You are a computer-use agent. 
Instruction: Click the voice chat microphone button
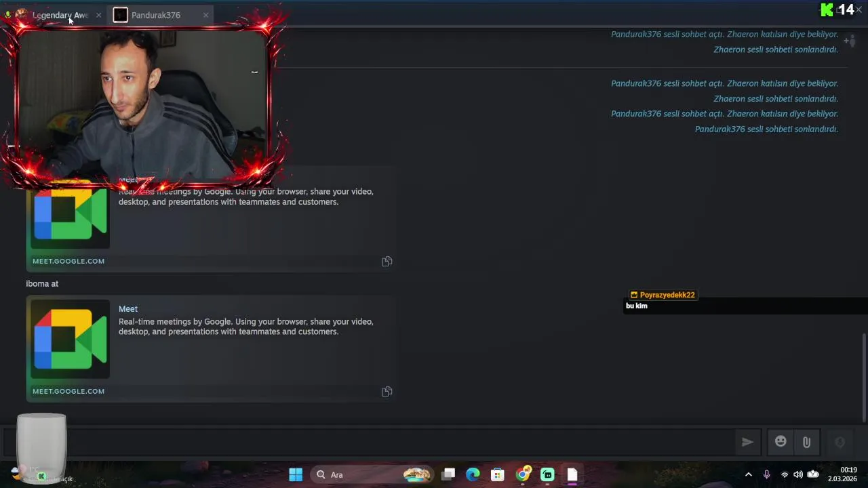pyautogui.click(x=840, y=442)
